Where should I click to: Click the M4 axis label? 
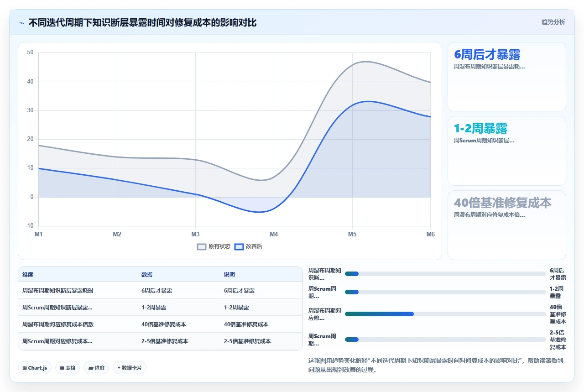[274, 234]
